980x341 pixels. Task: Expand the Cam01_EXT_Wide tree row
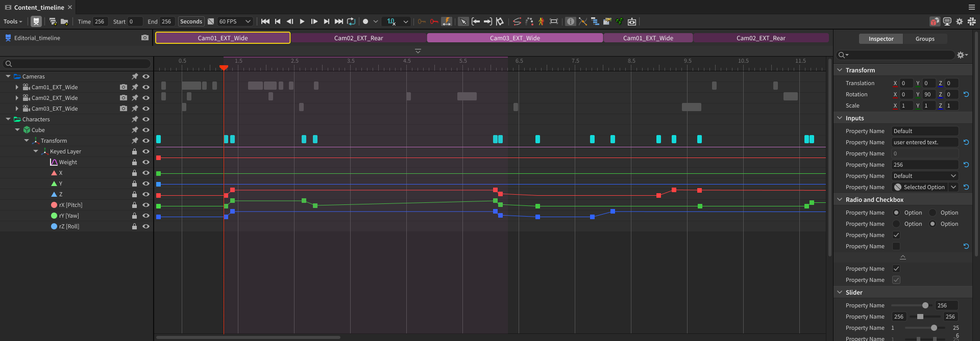17,87
